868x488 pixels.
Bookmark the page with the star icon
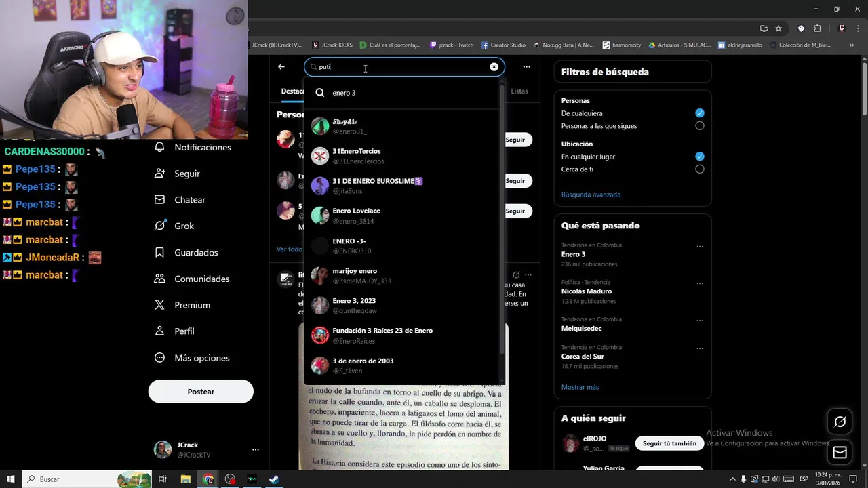778,28
